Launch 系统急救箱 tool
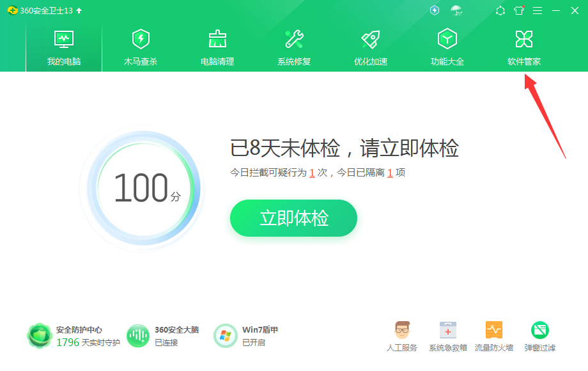588x371 pixels. 448,336
